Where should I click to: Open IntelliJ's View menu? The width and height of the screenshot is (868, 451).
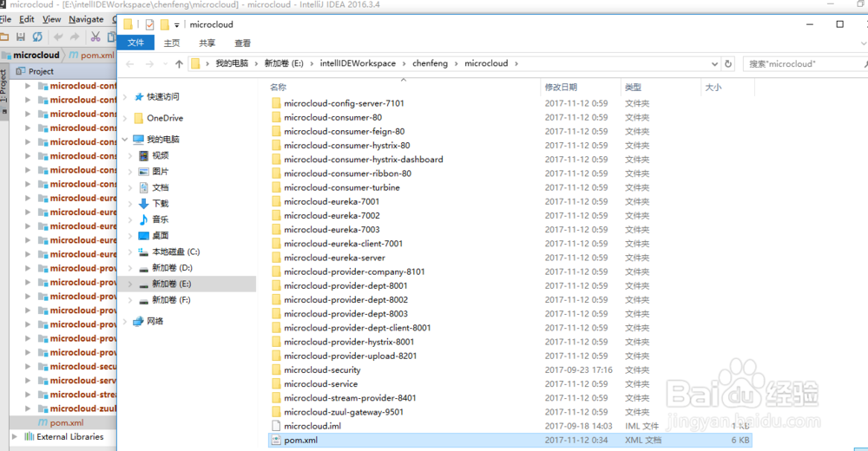click(51, 19)
